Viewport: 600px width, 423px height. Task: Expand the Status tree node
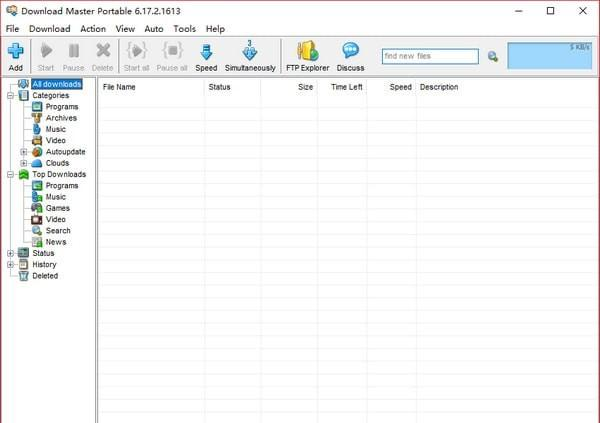tap(10, 253)
